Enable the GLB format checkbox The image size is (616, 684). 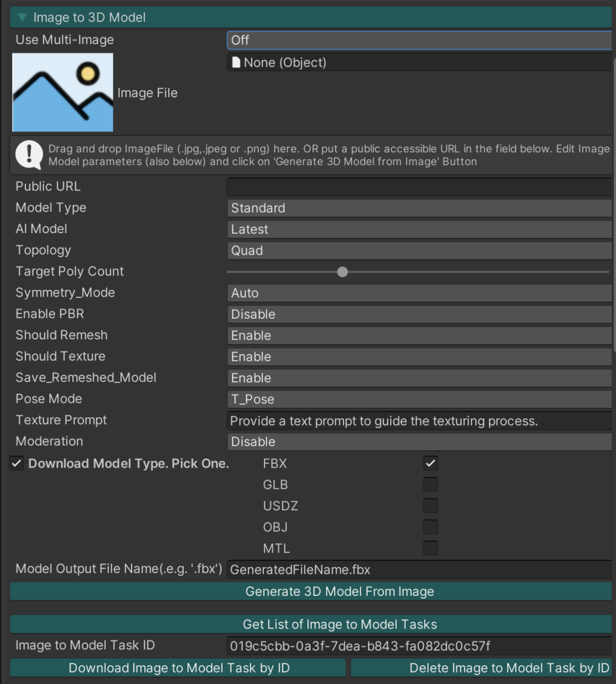coord(431,484)
